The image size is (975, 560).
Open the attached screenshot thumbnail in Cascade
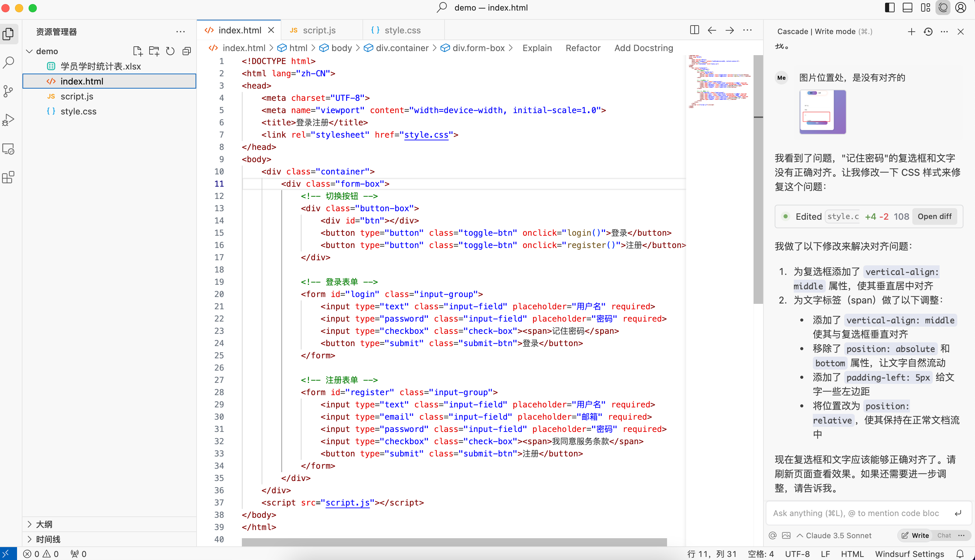[x=823, y=112]
